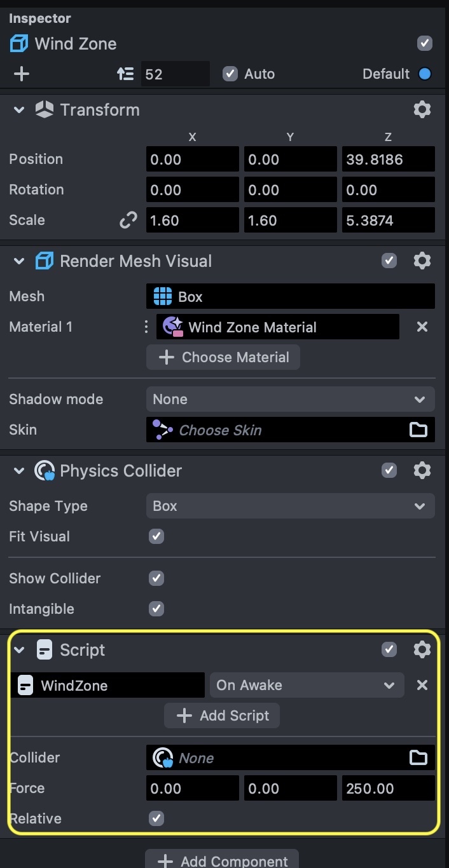Image resolution: width=449 pixels, height=868 pixels.
Task: Collapse the Transform section
Action: coord(19,110)
